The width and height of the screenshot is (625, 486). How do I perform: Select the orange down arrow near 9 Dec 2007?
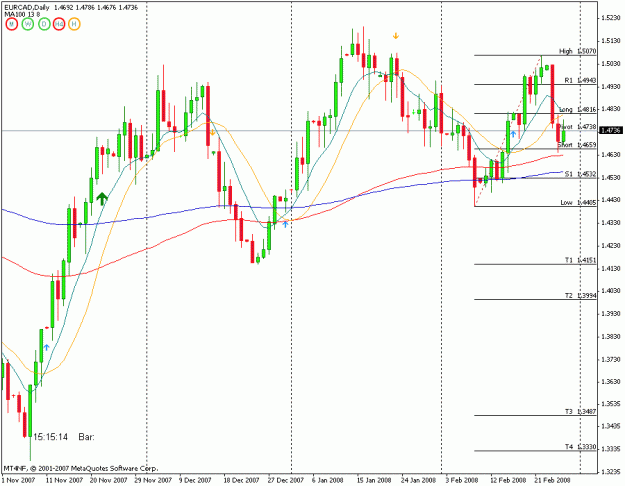[x=212, y=132]
